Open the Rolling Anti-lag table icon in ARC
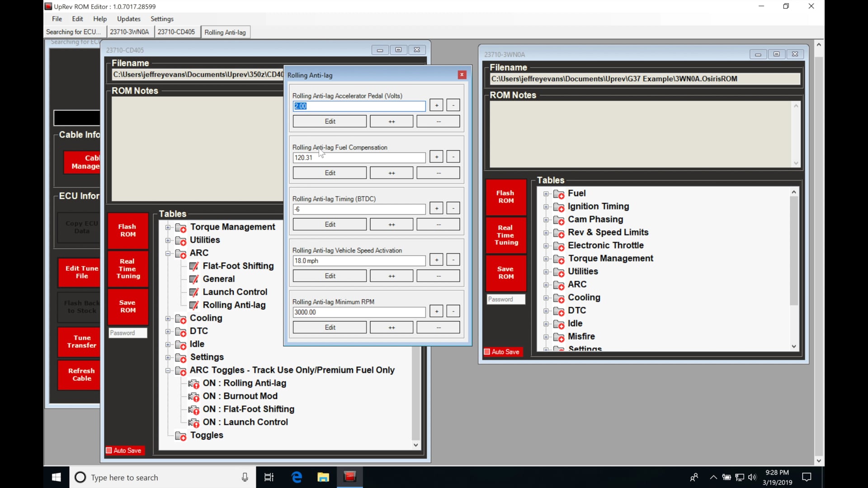Image resolution: width=868 pixels, height=488 pixels. [194, 305]
